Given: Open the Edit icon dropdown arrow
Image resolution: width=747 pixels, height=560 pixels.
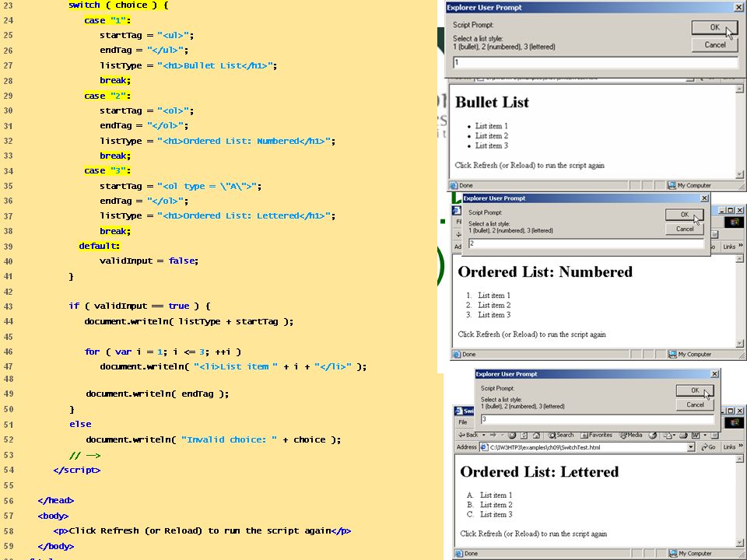Looking at the screenshot, I should pyautogui.click(x=705, y=435).
